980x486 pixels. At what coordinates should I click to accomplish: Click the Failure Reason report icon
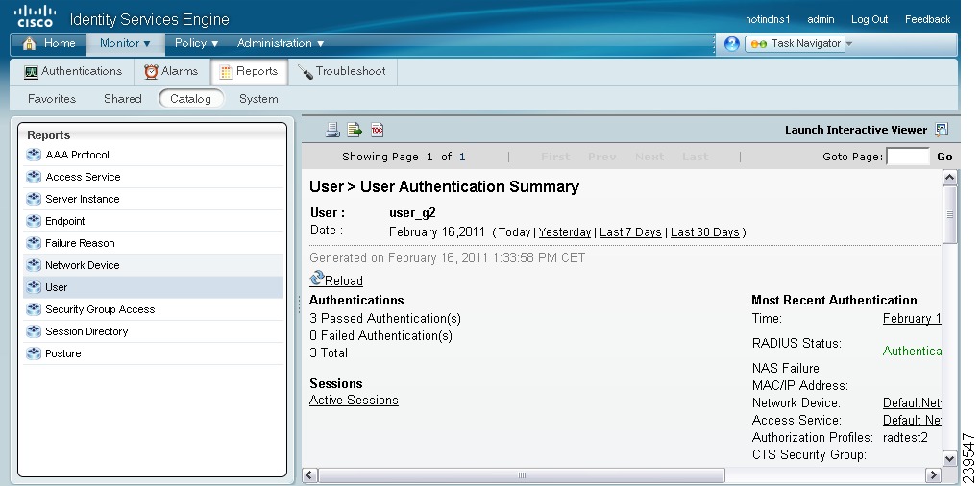[x=34, y=243]
